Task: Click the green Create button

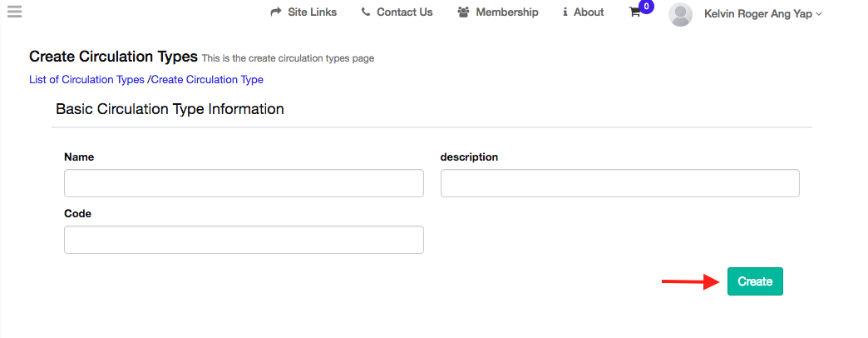Action: (x=755, y=281)
